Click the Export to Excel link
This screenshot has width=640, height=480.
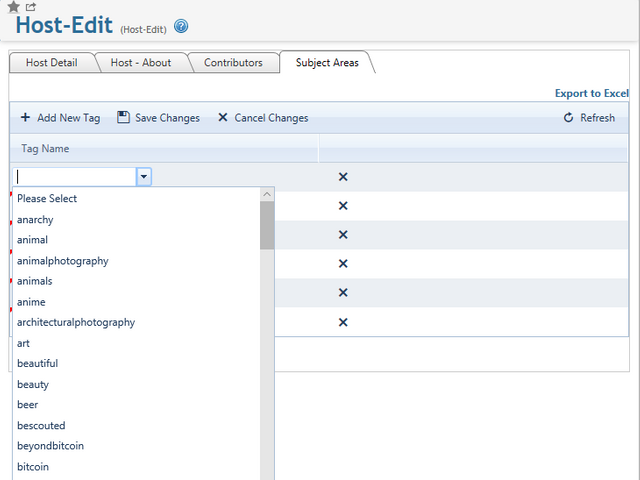pyautogui.click(x=591, y=94)
